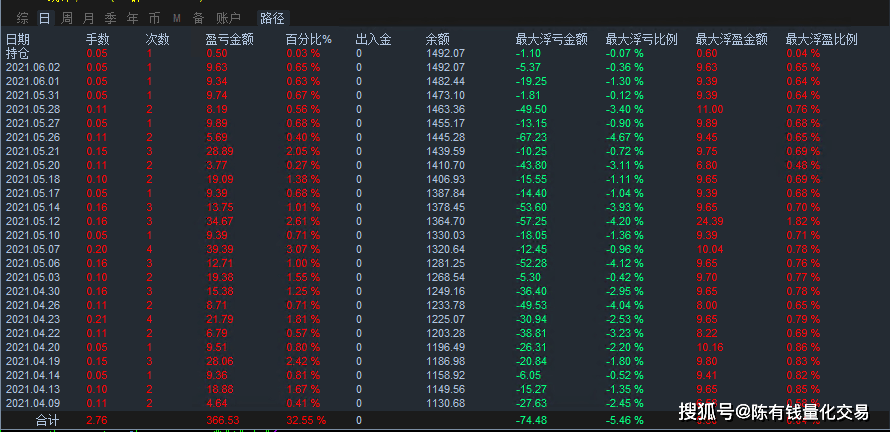Click profit amount 39.39
Viewport: 890px width, 432px height.
[220, 249]
